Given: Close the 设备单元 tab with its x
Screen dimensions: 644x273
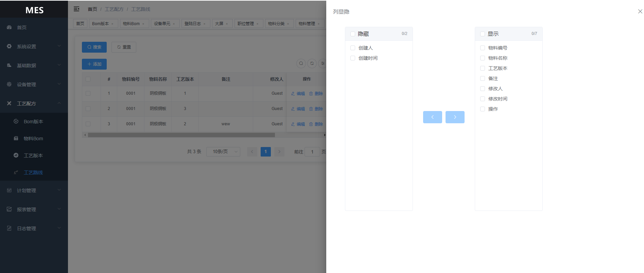Looking at the screenshot, I should coord(174,24).
